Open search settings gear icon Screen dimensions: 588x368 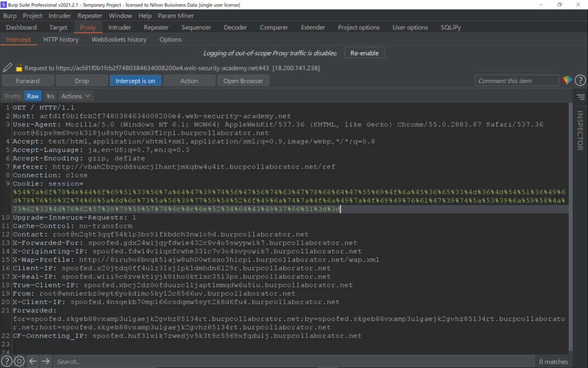19,362
